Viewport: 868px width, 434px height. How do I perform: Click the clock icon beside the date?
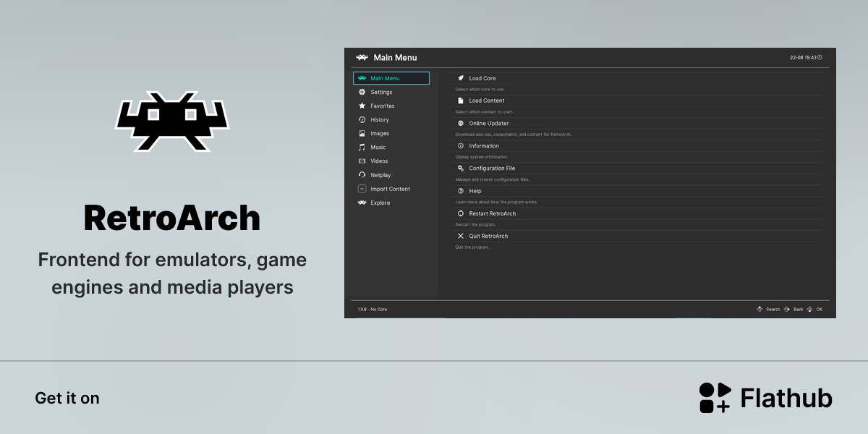click(820, 57)
